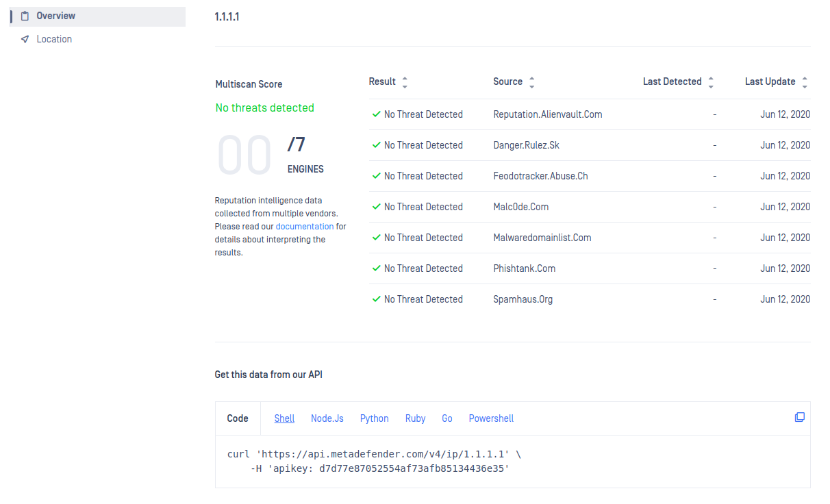Image resolution: width=830 pixels, height=504 pixels.
Task: Click the navigation arrow icon beside Location
Action: pos(25,39)
